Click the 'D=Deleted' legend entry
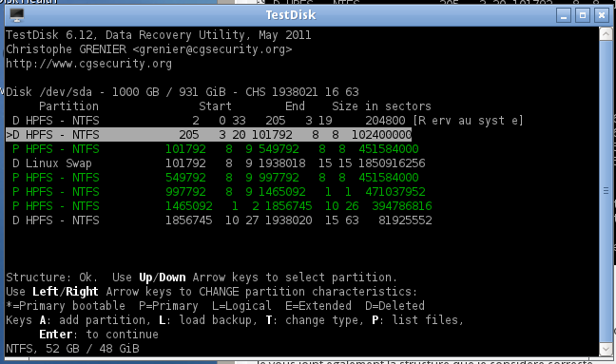This screenshot has width=616, height=364. click(x=395, y=306)
